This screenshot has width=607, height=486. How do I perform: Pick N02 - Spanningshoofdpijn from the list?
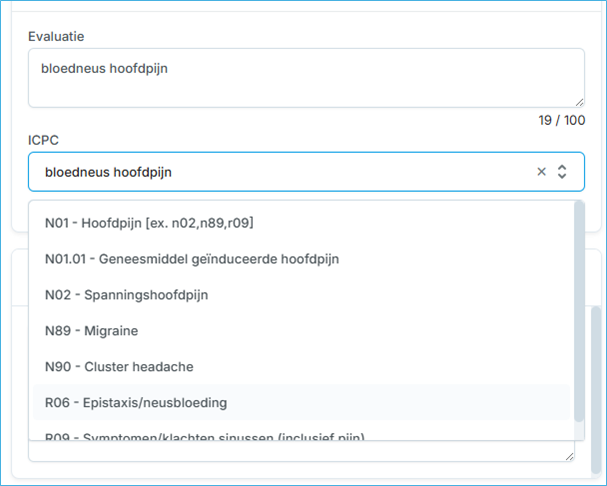pos(126,295)
